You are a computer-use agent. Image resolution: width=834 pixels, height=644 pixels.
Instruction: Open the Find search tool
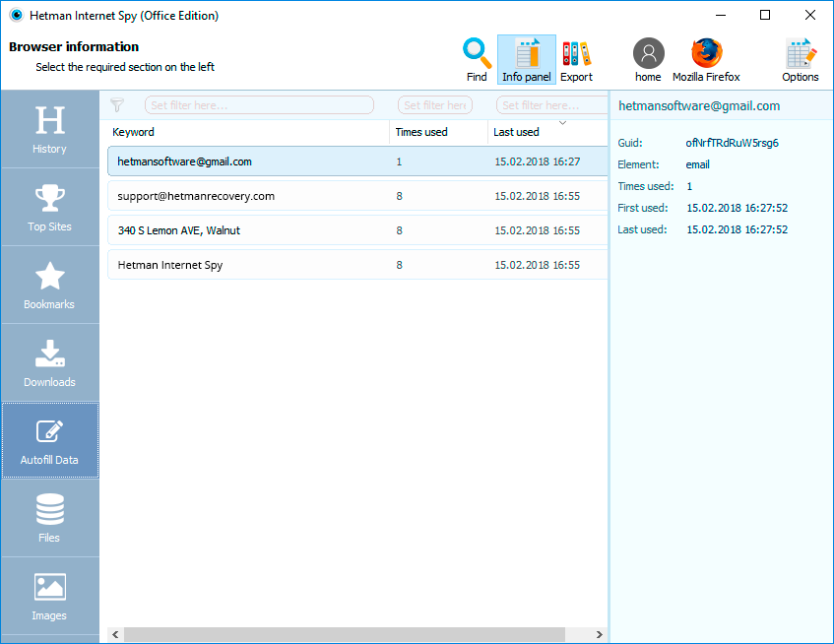[x=477, y=60]
